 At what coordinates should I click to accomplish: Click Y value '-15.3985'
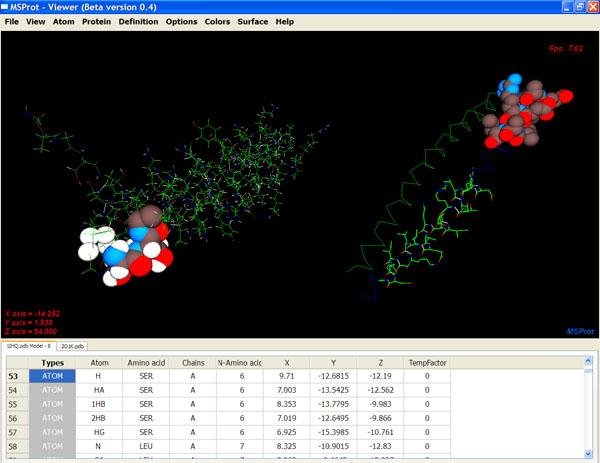333,432
